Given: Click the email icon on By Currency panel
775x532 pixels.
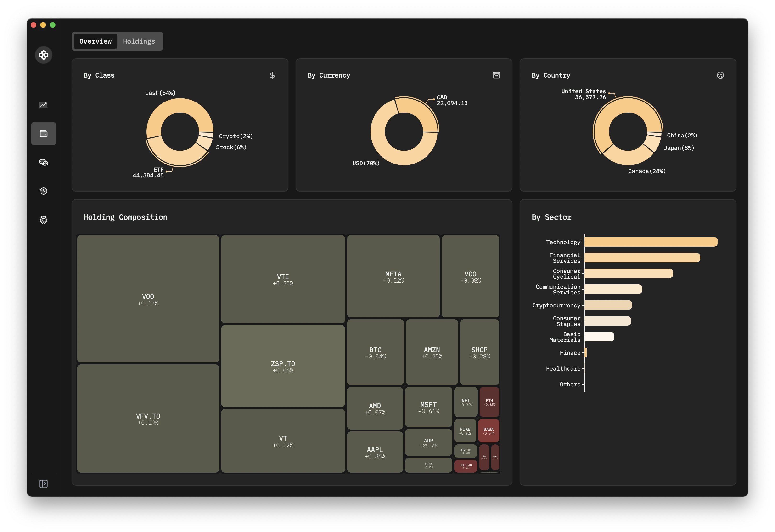Looking at the screenshot, I should pyautogui.click(x=496, y=75).
